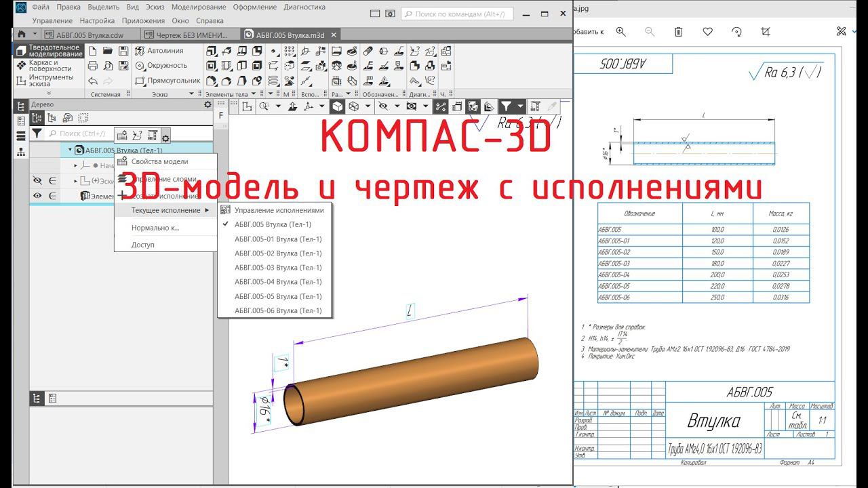
Task: Delete image with the trash icon in the photo viewer
Action: 678,32
